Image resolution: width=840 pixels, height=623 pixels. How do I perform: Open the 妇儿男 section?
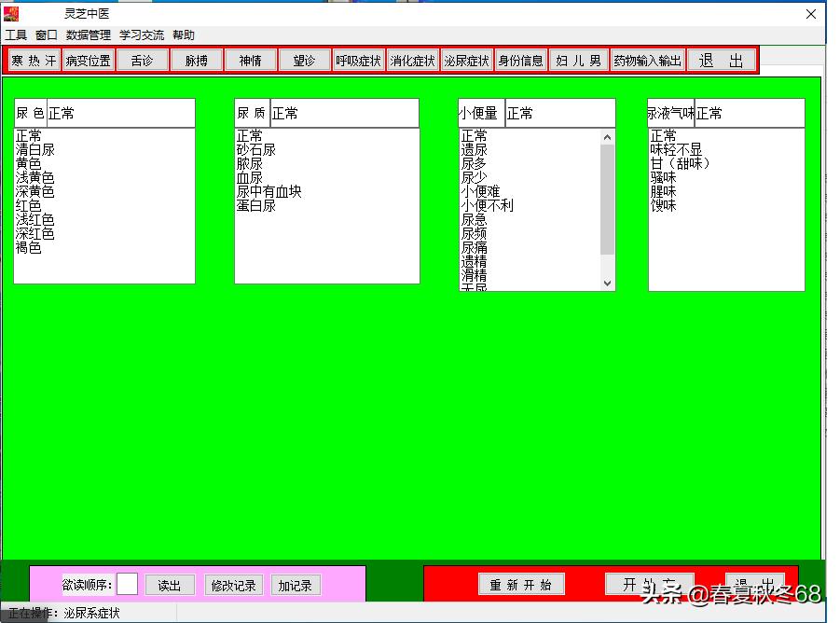click(x=578, y=61)
